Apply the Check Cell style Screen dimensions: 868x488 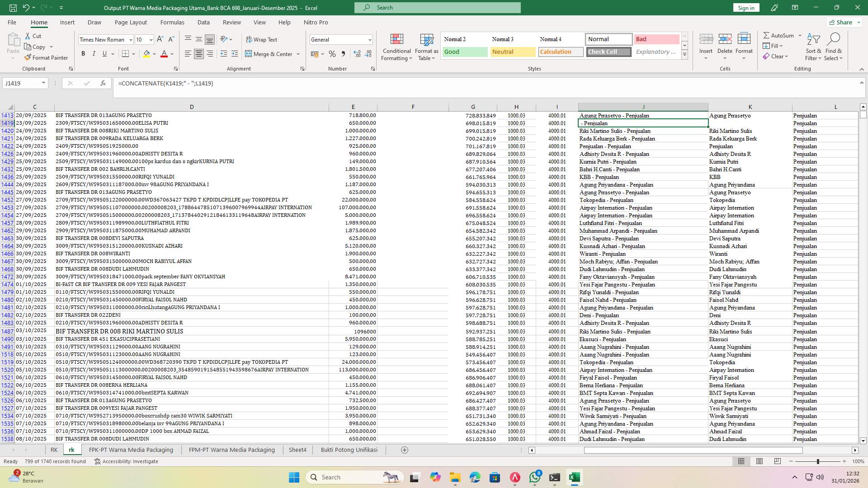[x=608, y=52]
